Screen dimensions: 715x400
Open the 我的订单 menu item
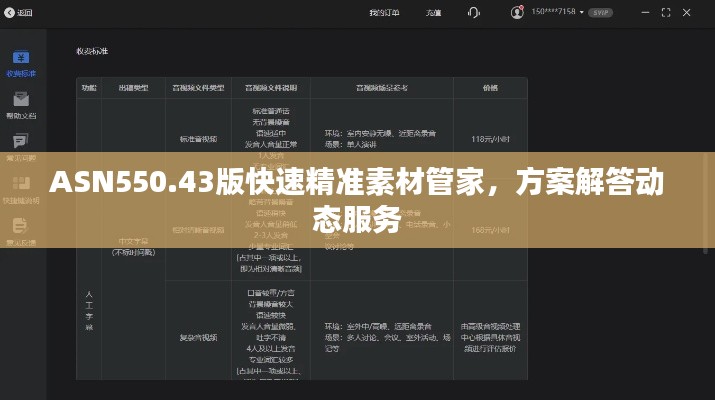[x=383, y=13]
